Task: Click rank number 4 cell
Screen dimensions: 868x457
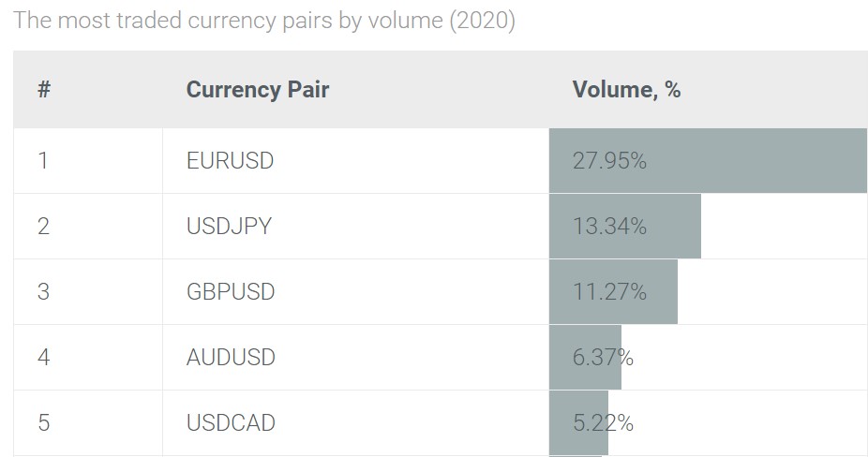Action: point(88,358)
